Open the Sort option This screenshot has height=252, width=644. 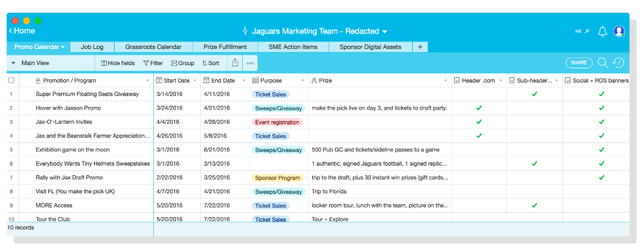point(211,63)
